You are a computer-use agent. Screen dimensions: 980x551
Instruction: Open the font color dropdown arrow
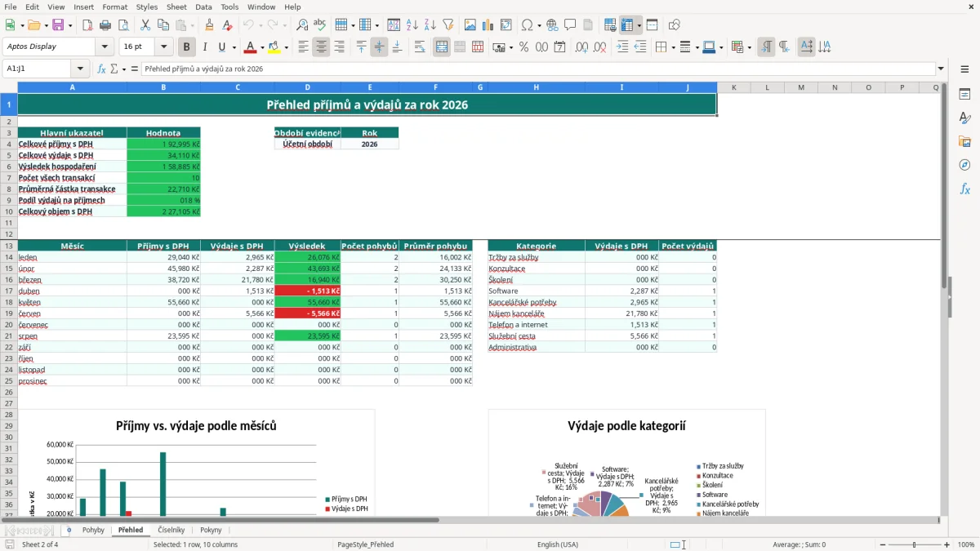(x=262, y=47)
